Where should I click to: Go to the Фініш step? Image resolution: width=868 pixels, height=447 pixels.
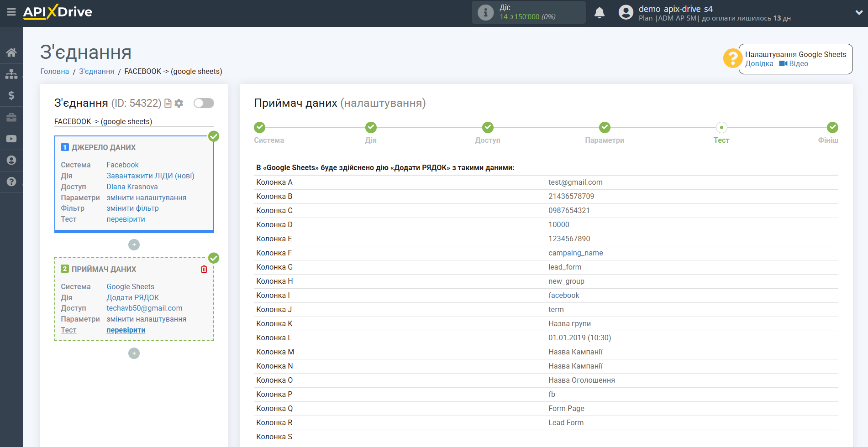point(832,127)
